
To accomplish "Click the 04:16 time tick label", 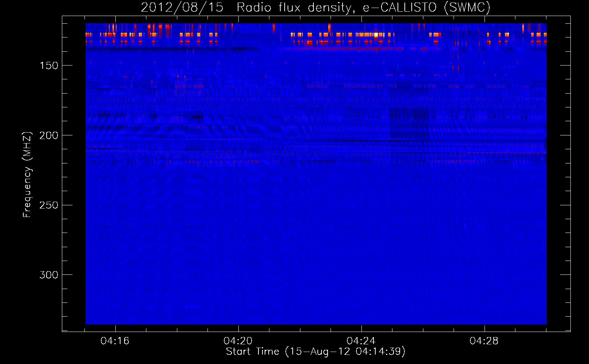I will pos(115,341).
